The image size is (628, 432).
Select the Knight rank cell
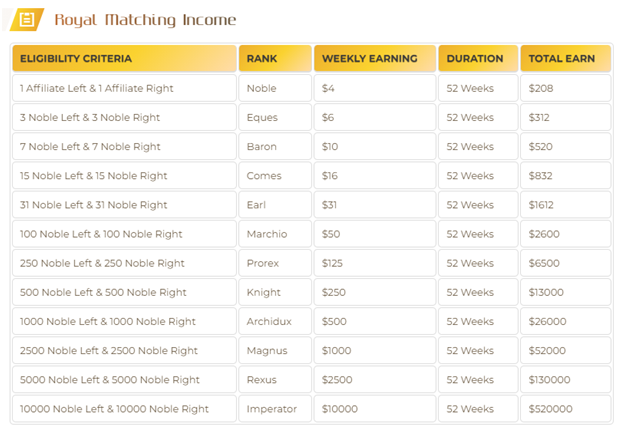(x=275, y=292)
